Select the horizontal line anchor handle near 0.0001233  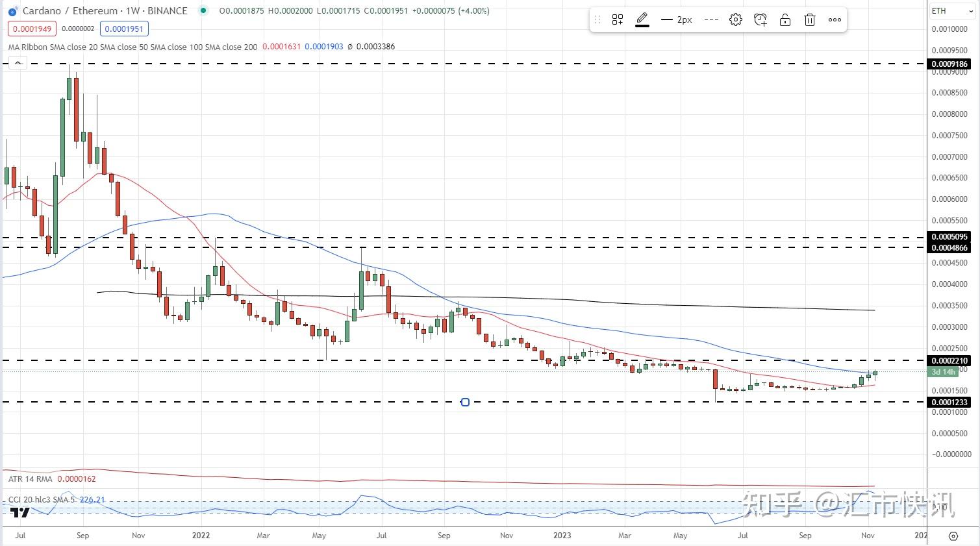(x=465, y=403)
